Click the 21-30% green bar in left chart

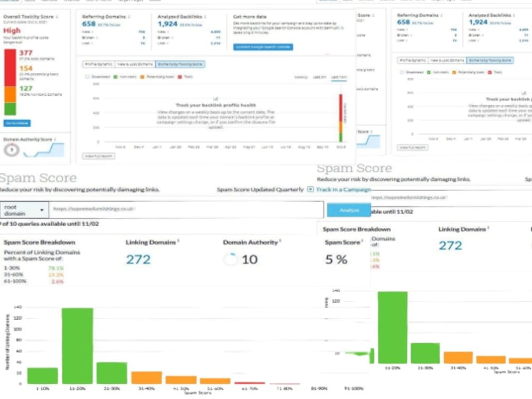click(x=112, y=373)
